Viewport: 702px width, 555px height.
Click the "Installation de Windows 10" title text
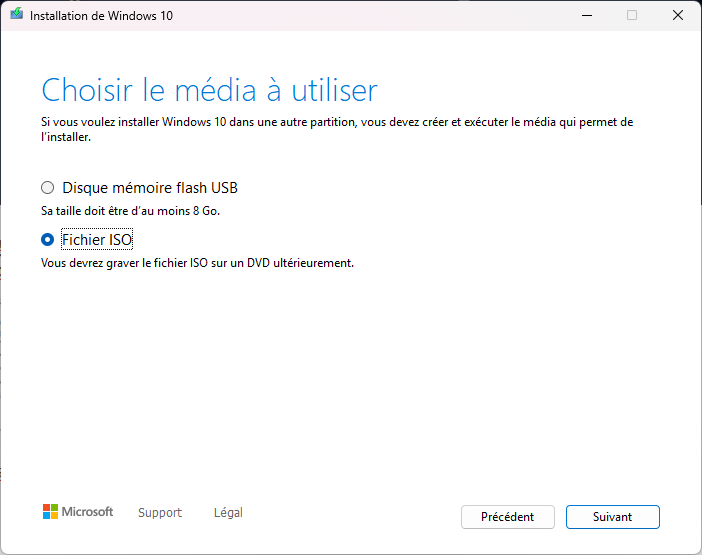(x=101, y=16)
